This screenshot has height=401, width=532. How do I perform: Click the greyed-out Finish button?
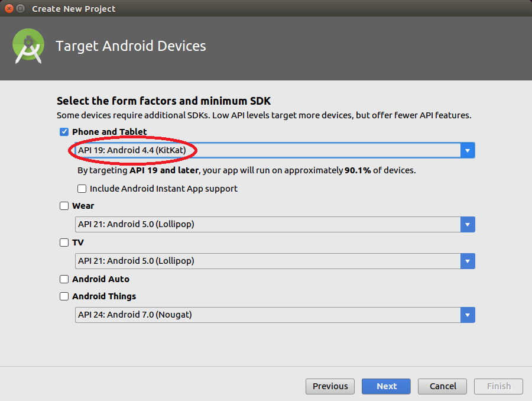click(498, 386)
